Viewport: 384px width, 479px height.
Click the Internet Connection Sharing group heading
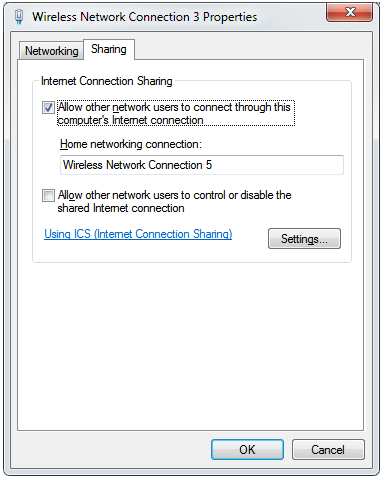pyautogui.click(x=107, y=81)
